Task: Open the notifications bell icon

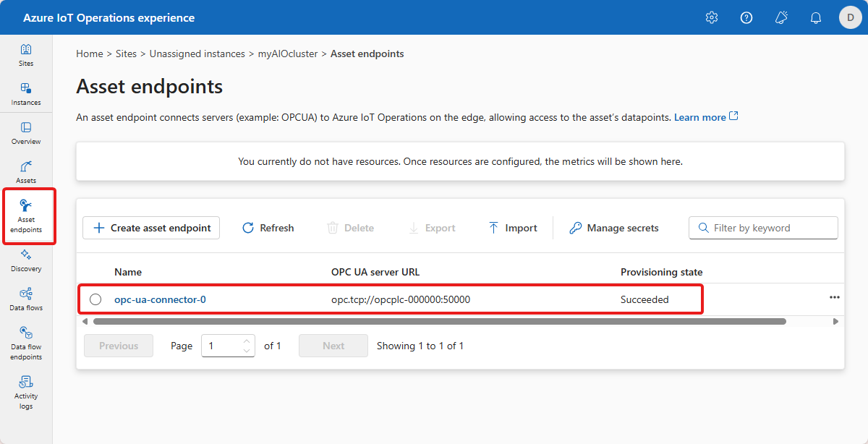Action: [816, 17]
